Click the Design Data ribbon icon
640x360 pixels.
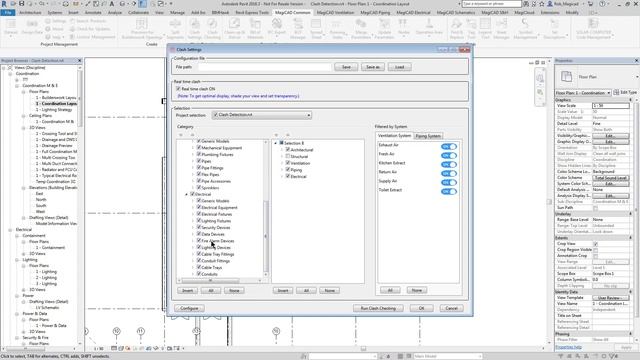click(x=32, y=27)
